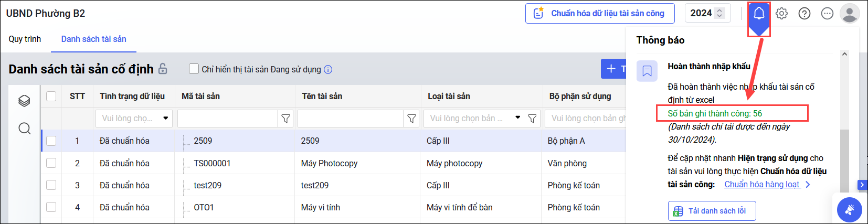The image size is (868, 224).
Task: Follow the 'Chuẩn hóa hàng loạt' link
Action: pos(762,184)
